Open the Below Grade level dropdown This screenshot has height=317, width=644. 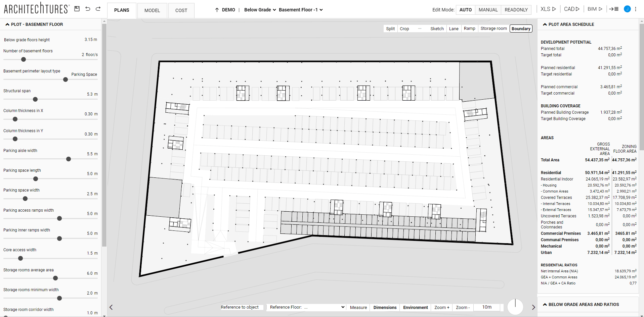[260, 10]
